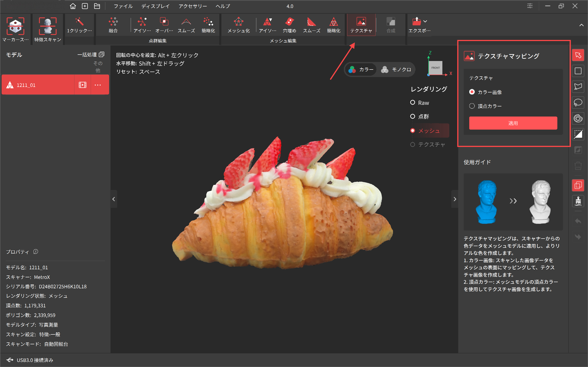This screenshot has width=588, height=367.
Task: Open more options for model 1211_01
Action: point(98,85)
